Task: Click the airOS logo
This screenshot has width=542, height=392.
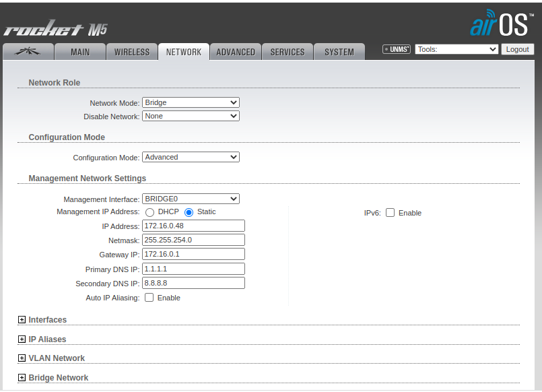Action: [x=501, y=23]
